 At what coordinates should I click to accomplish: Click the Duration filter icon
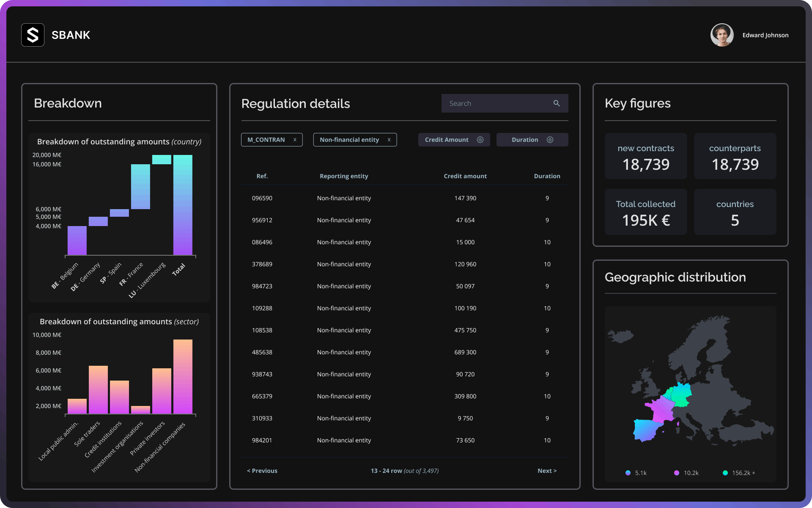point(550,140)
